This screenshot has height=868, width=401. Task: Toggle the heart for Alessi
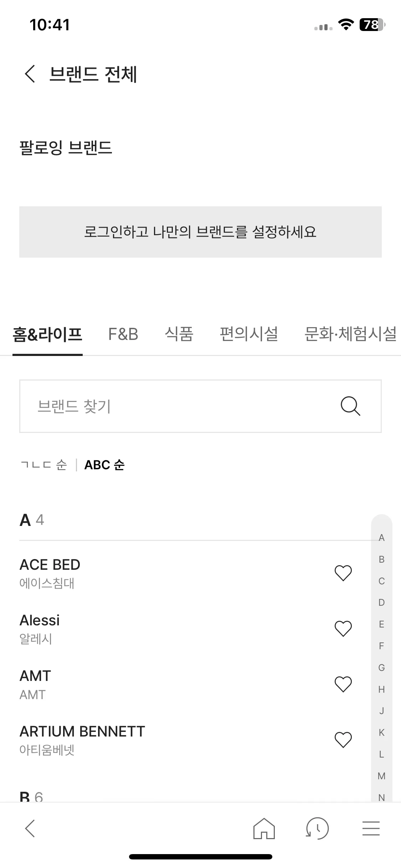343,629
